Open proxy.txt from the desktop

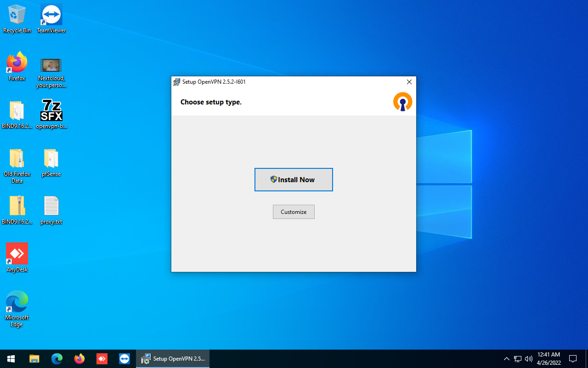pos(51,206)
